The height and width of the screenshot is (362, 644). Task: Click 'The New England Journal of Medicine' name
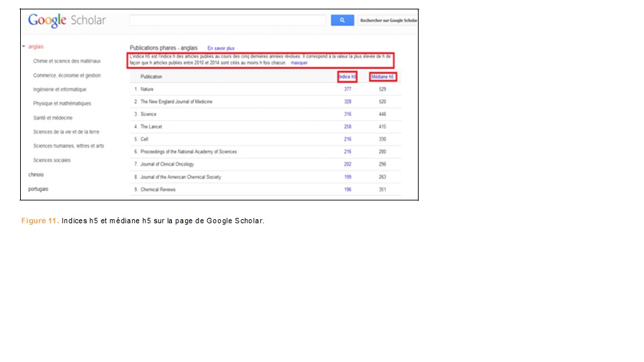pos(176,102)
